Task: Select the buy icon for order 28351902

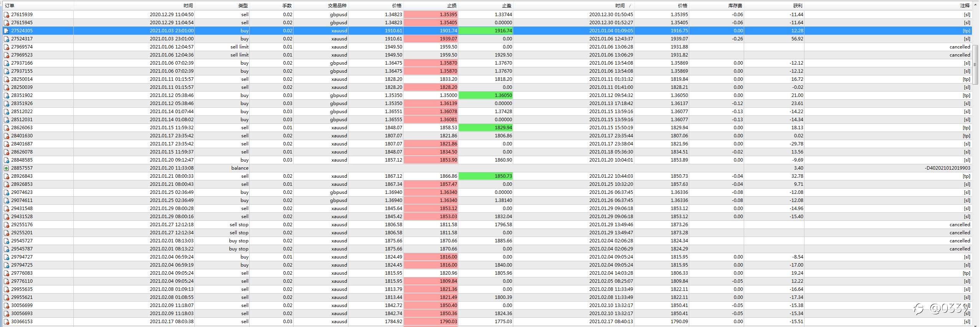Action: [7, 95]
